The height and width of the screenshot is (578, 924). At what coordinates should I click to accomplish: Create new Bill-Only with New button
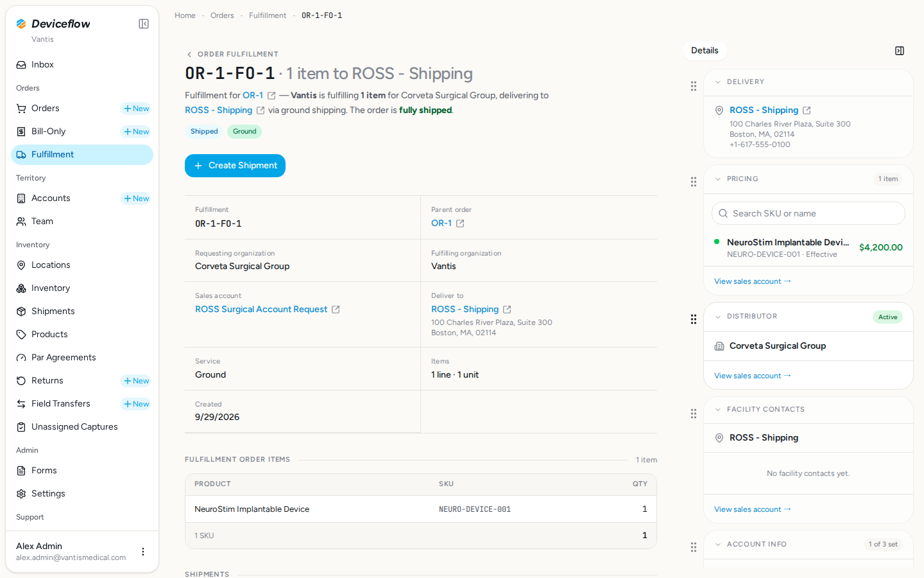[x=136, y=132]
